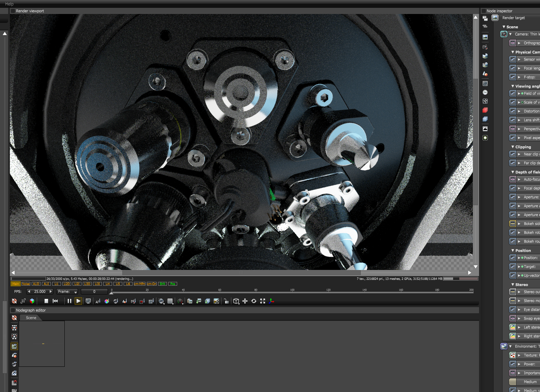
Task: Collapse the Position section
Action: click(x=513, y=251)
